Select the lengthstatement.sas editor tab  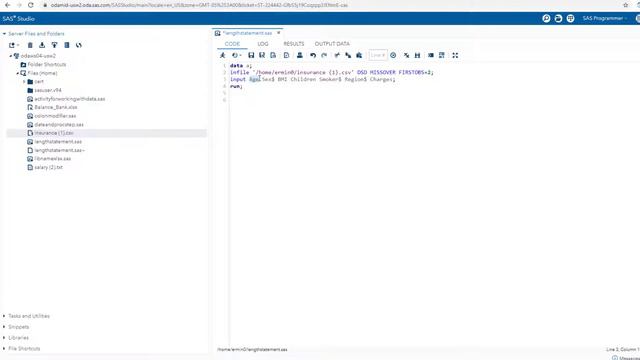point(247,33)
